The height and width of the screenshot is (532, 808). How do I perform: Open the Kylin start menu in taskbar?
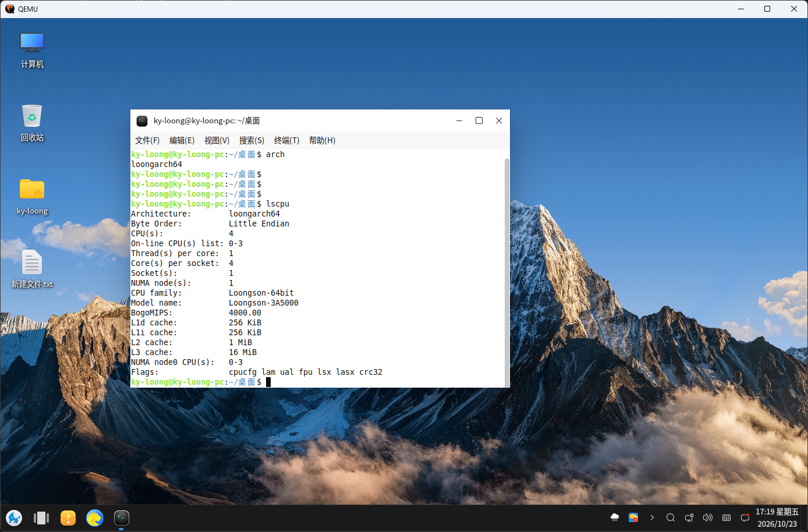point(14,517)
